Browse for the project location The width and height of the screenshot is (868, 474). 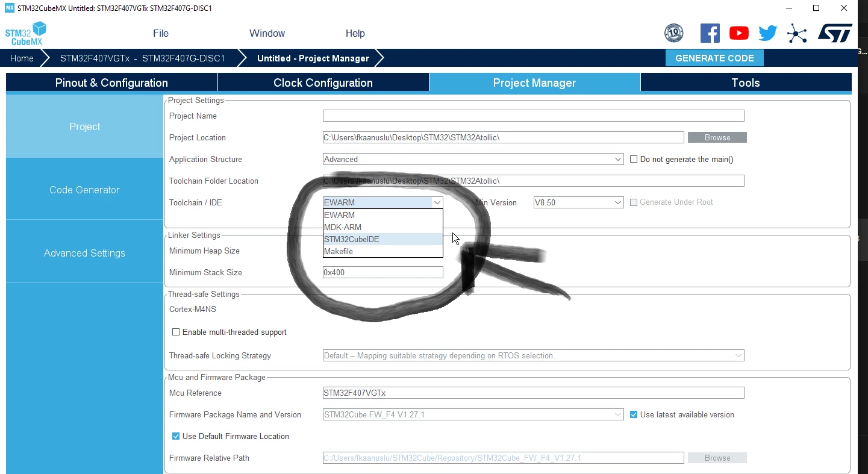[x=717, y=137]
